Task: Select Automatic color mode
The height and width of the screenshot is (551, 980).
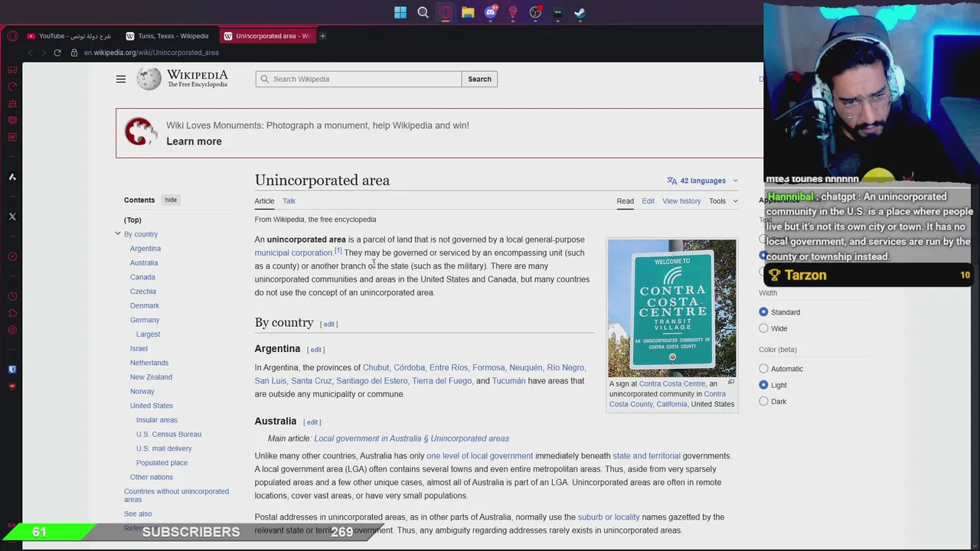Action: coord(763,369)
